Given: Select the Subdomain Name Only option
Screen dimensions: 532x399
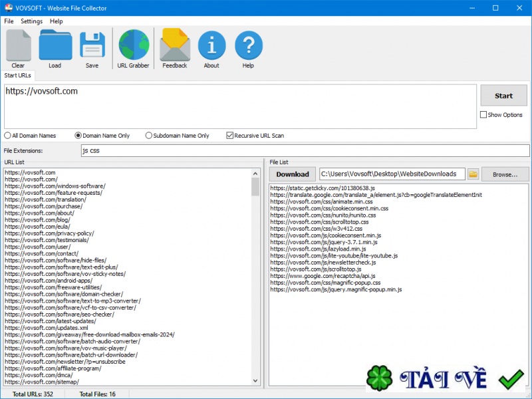Looking at the screenshot, I should tap(148, 135).
